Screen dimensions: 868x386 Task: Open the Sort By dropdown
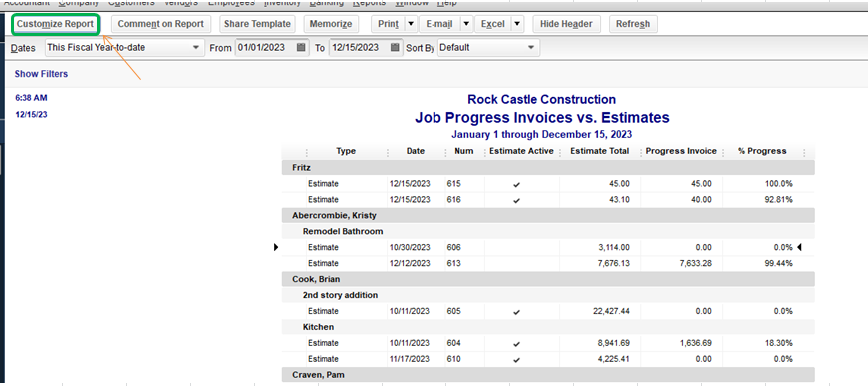[488, 48]
